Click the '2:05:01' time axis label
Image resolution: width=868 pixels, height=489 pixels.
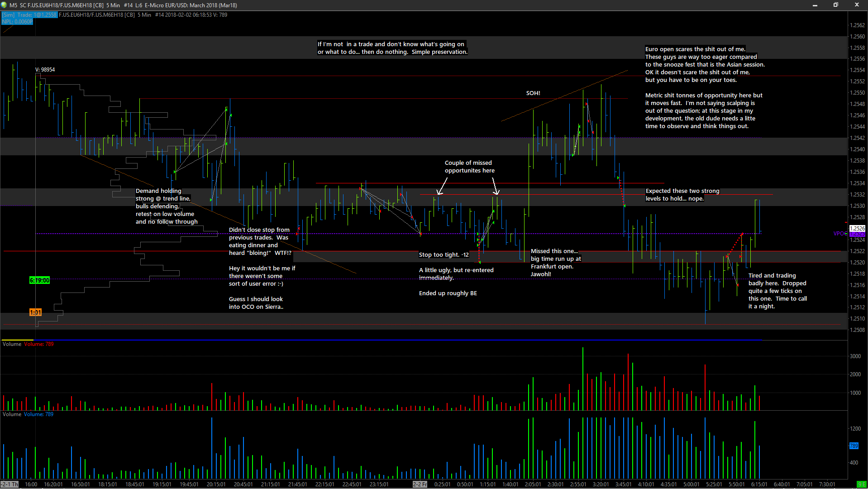(533, 484)
